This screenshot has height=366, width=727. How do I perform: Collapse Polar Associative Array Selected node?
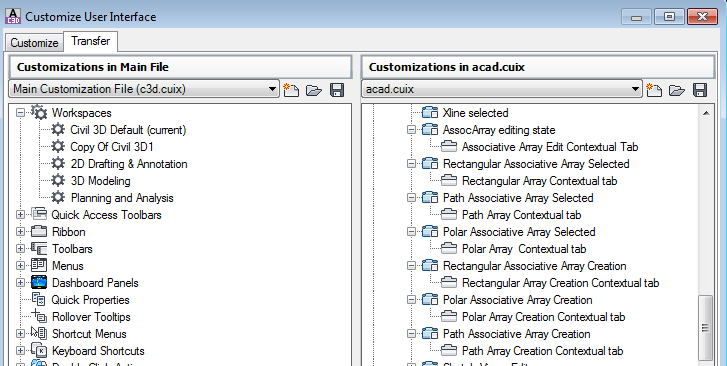pyautogui.click(x=411, y=231)
